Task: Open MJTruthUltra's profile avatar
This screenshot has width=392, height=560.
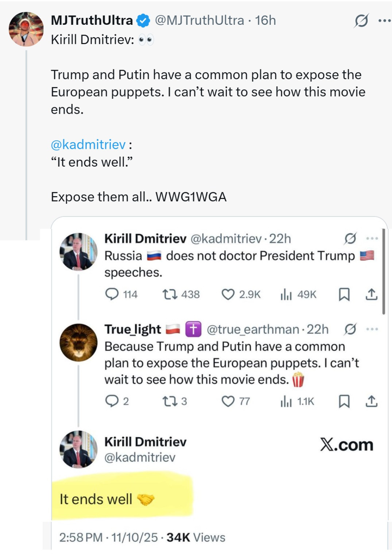Action: (x=26, y=29)
